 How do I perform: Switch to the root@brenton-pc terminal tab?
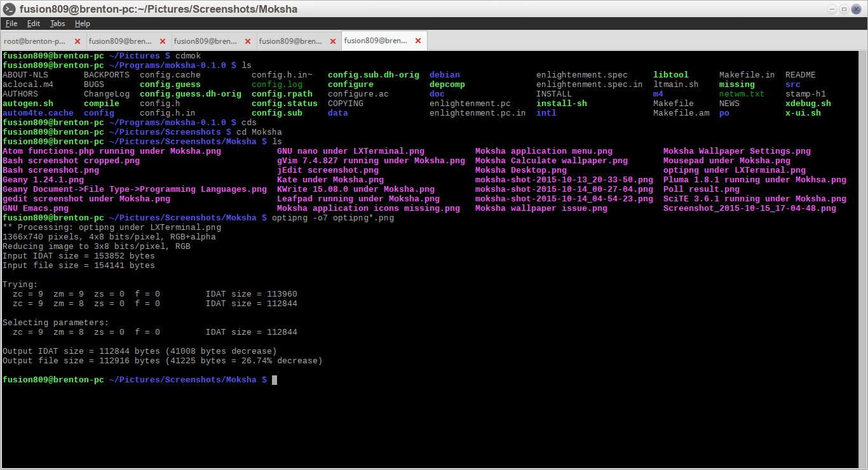coord(35,40)
